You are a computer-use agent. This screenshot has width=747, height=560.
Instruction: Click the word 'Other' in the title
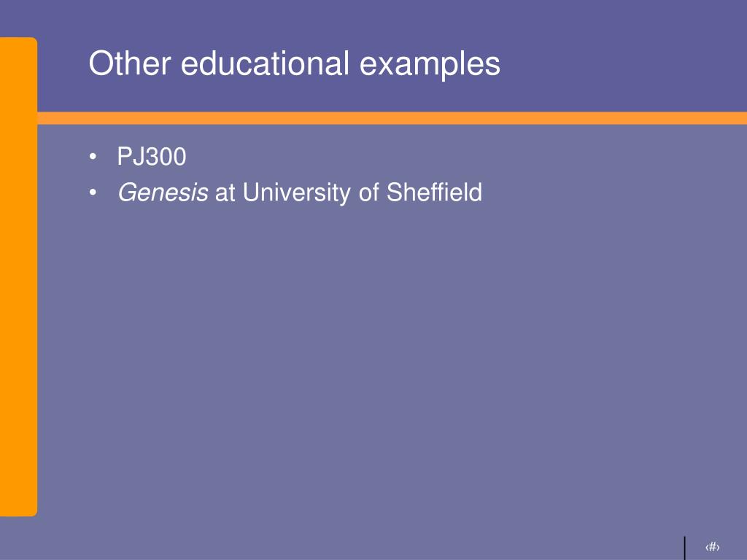coord(130,63)
